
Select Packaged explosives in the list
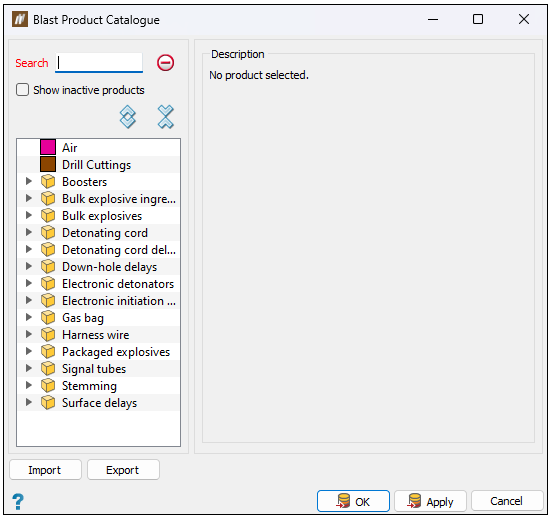116,352
